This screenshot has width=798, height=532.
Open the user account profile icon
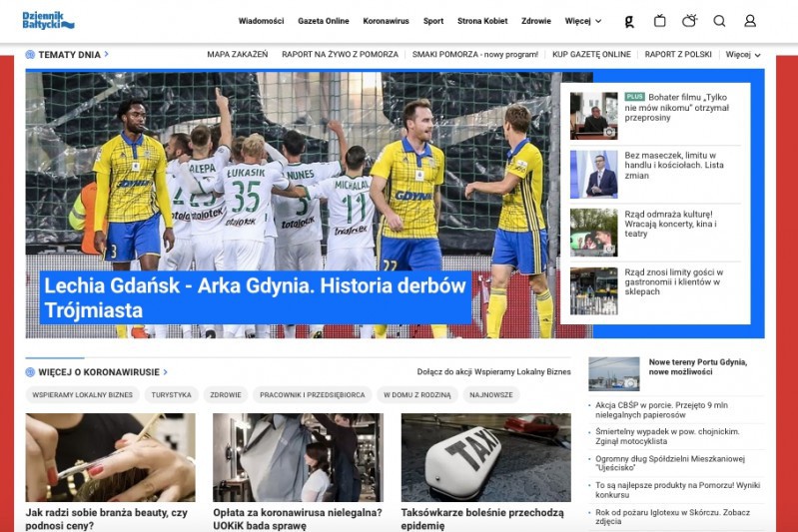tap(750, 21)
